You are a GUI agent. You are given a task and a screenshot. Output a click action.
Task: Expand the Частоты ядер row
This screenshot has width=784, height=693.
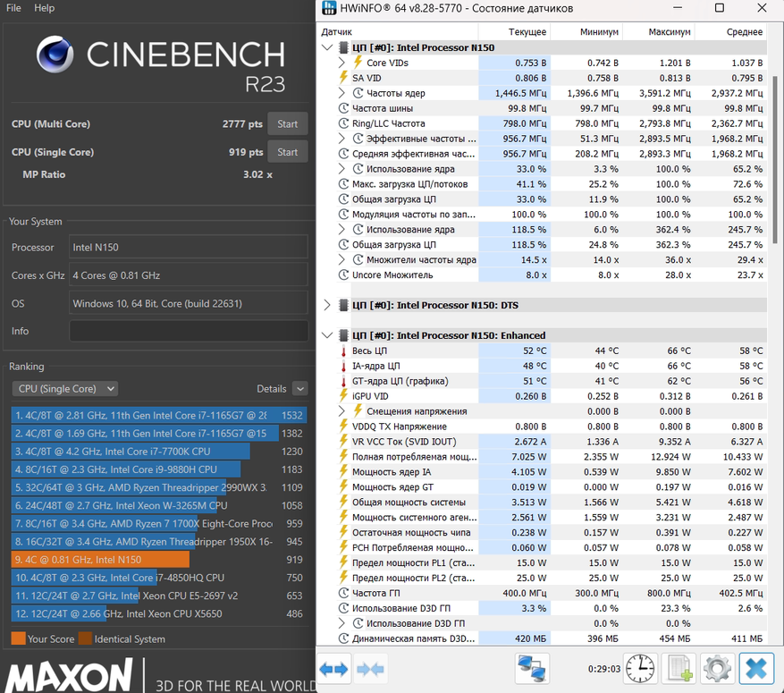(x=341, y=93)
